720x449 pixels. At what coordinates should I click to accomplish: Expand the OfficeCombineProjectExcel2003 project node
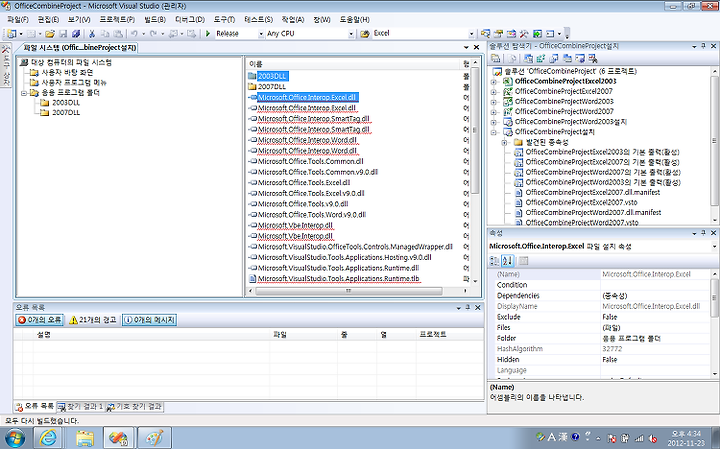[494, 82]
